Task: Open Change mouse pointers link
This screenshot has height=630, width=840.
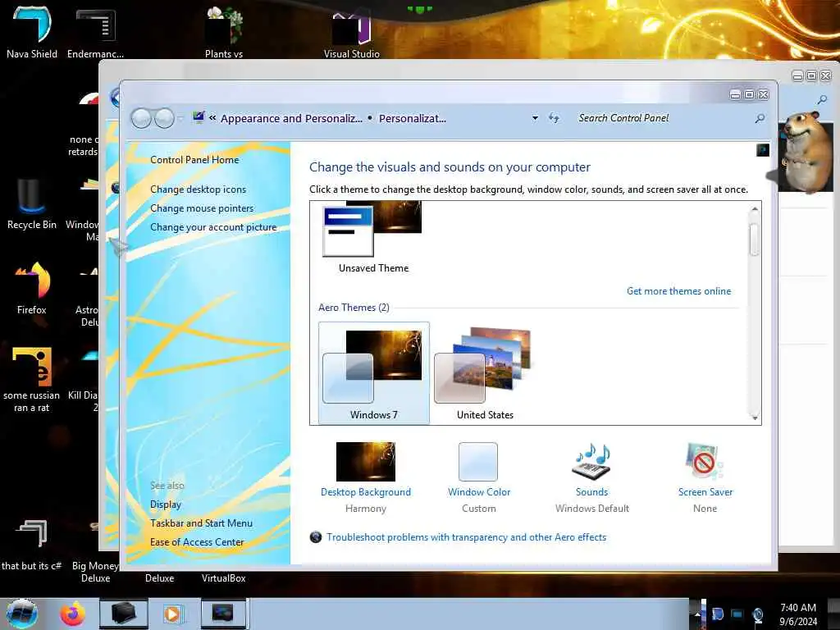Action: (x=202, y=208)
